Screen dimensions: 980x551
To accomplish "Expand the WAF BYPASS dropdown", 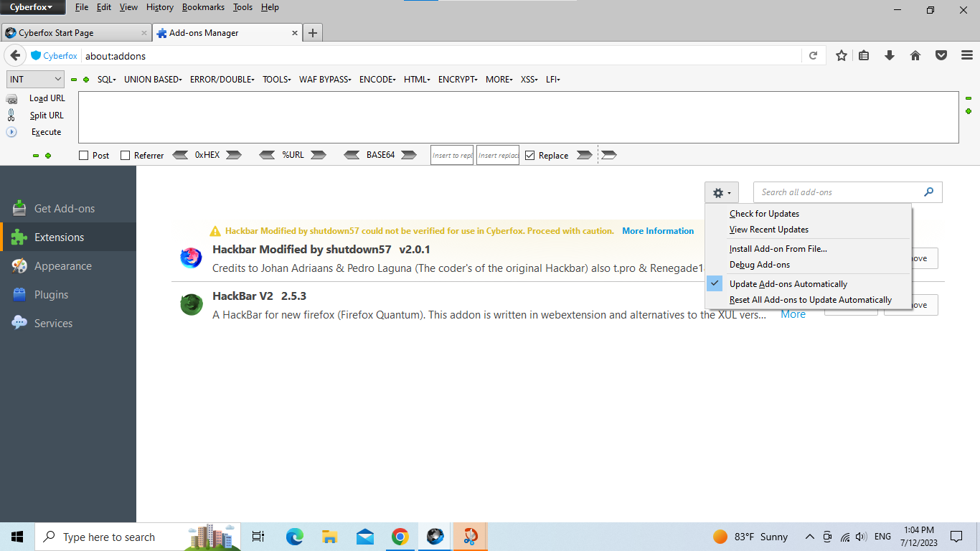I will tap(326, 80).
